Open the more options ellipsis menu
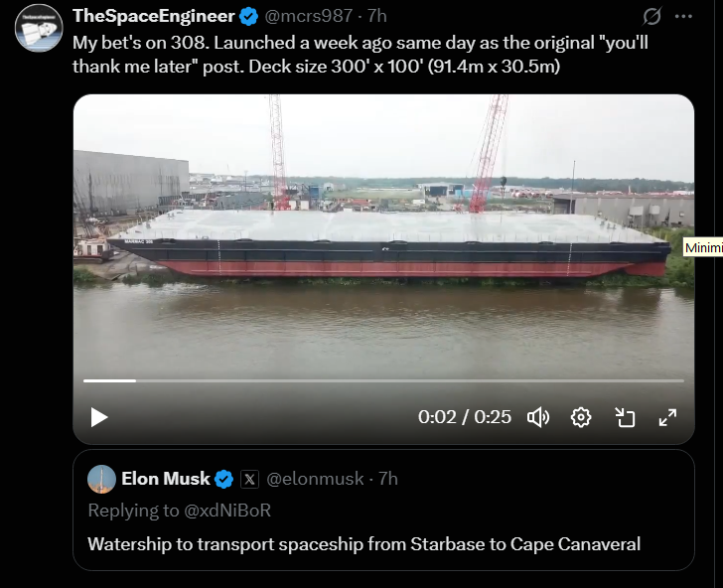The height and width of the screenshot is (588, 723). coord(683,17)
